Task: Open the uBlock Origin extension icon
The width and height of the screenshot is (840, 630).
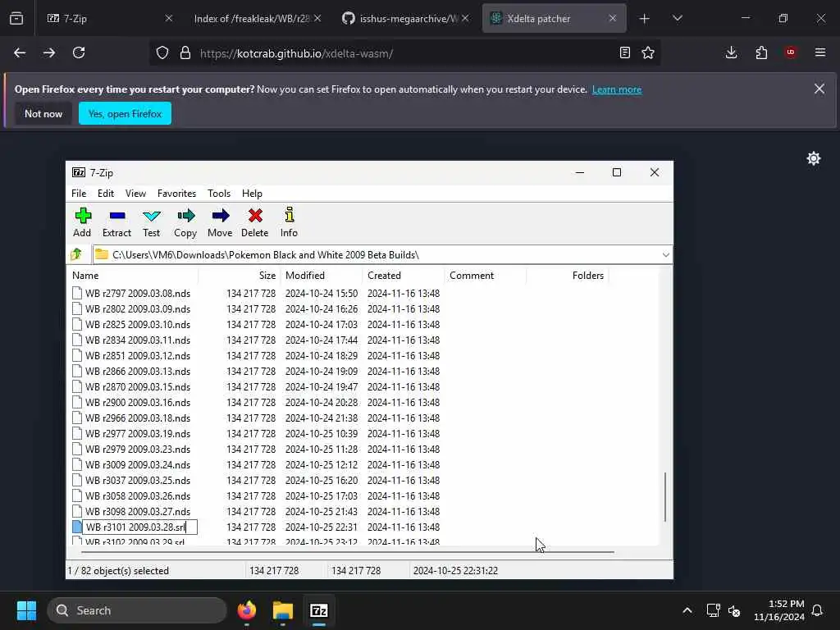Action: 791,52
